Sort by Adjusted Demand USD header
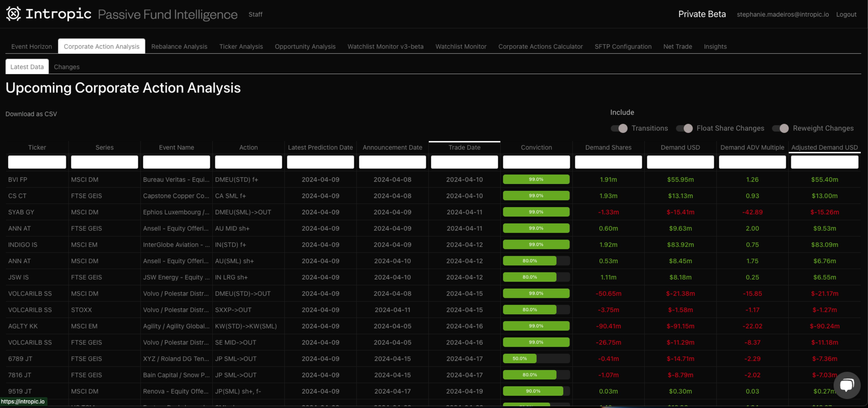 coord(824,147)
